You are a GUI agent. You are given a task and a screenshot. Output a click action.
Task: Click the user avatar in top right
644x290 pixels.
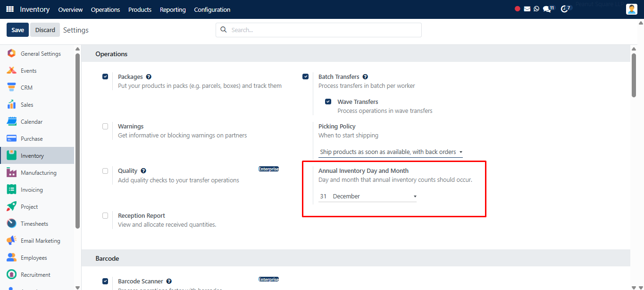coord(631,9)
